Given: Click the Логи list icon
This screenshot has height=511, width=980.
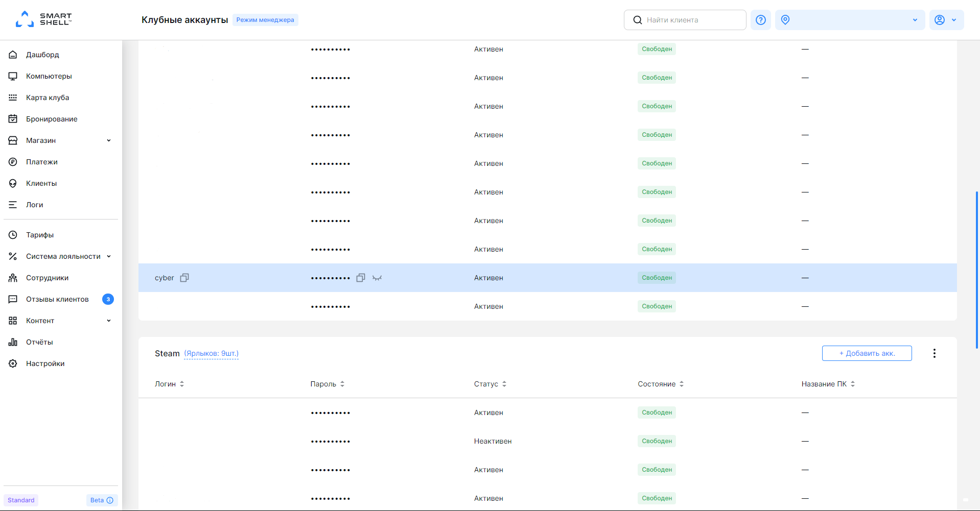Looking at the screenshot, I should tap(13, 205).
